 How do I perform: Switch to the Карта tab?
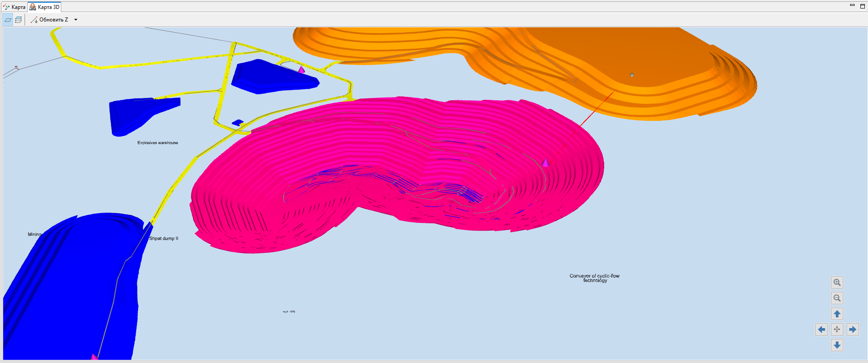(14, 7)
